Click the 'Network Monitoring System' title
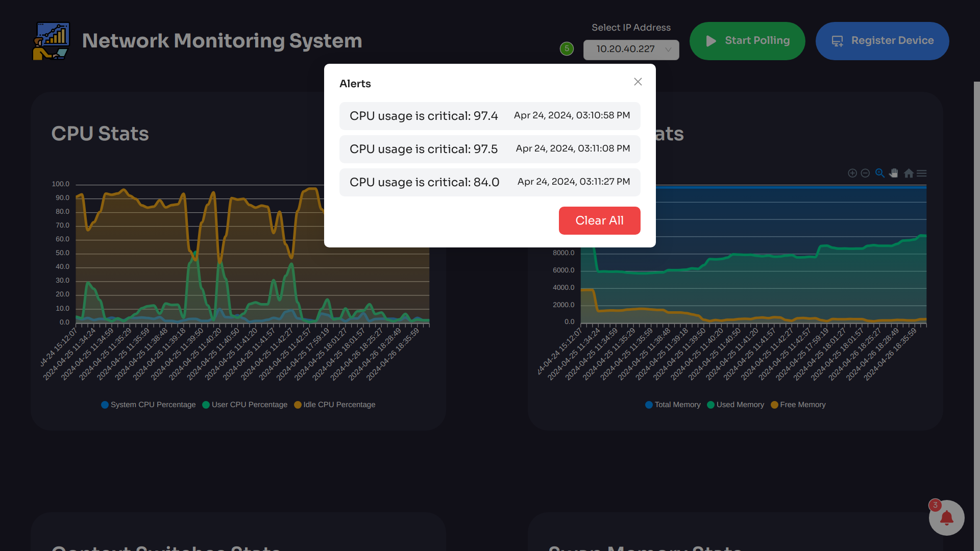Image resolution: width=980 pixels, height=551 pixels. pyautogui.click(x=222, y=41)
